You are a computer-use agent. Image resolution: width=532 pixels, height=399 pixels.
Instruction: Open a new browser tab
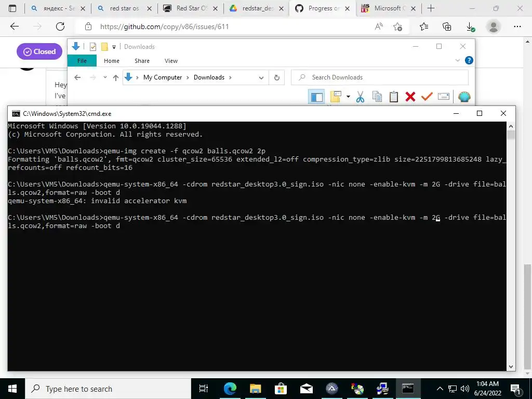[x=431, y=8]
